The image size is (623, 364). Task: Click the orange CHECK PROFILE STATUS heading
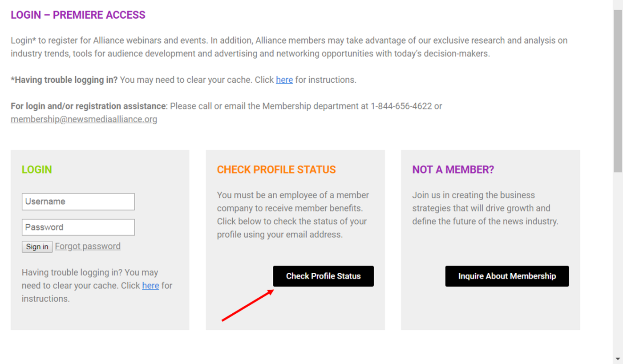click(276, 170)
